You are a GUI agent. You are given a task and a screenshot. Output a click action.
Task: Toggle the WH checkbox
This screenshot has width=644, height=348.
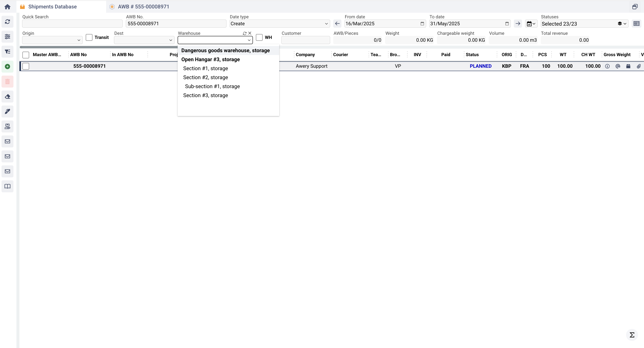pyautogui.click(x=259, y=37)
